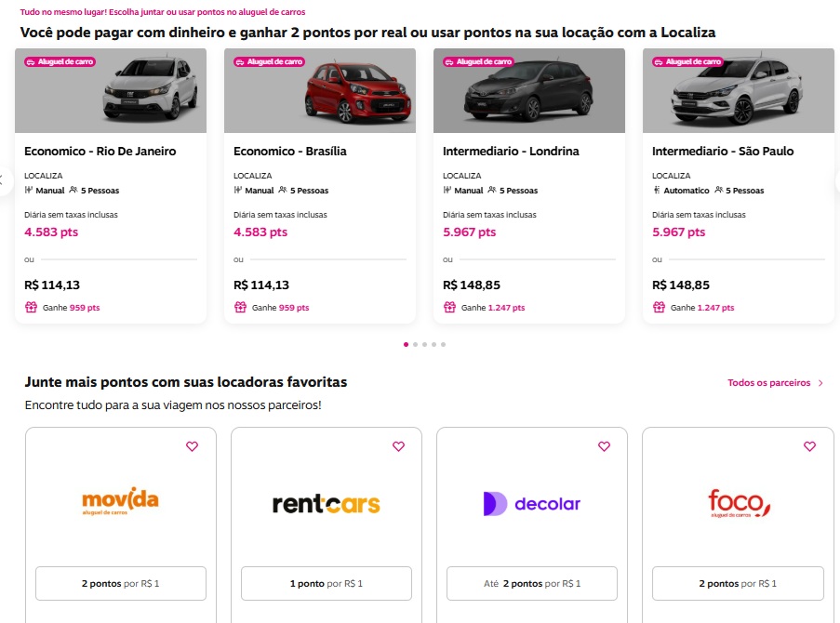The width and height of the screenshot is (840, 623).
Task: Expand Todos os parceiros chevron arrow
Action: point(820,383)
